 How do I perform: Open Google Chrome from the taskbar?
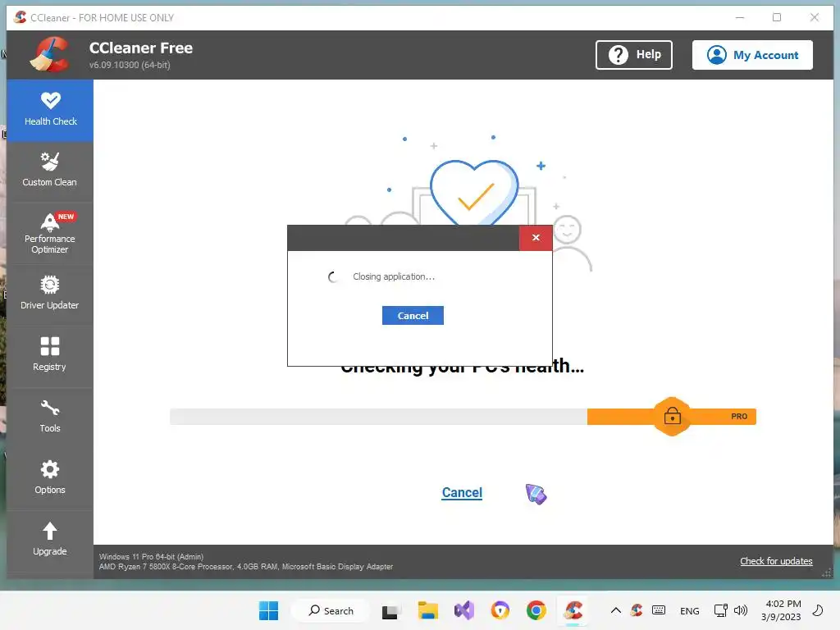tap(536, 610)
